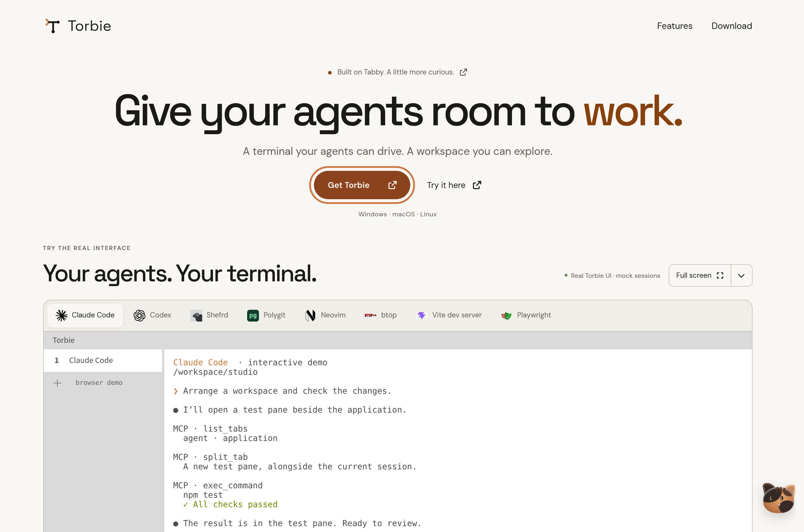804x532 pixels.
Task: Click the btop red logo icon
Action: (370, 315)
